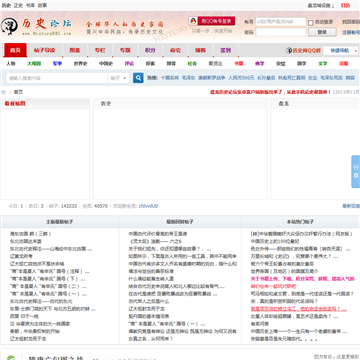Open the post 辽夏龙府考
Viewport: 360px width, 360px height.
[x=21, y=256]
